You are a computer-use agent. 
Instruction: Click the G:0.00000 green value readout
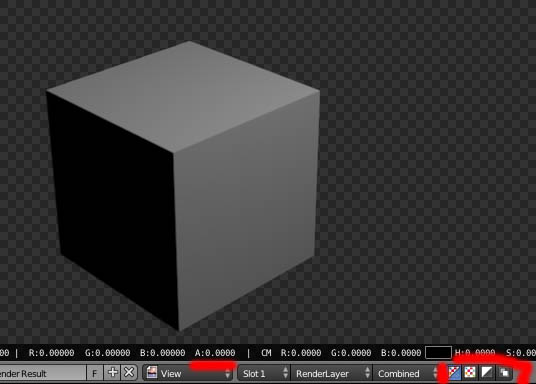107,353
